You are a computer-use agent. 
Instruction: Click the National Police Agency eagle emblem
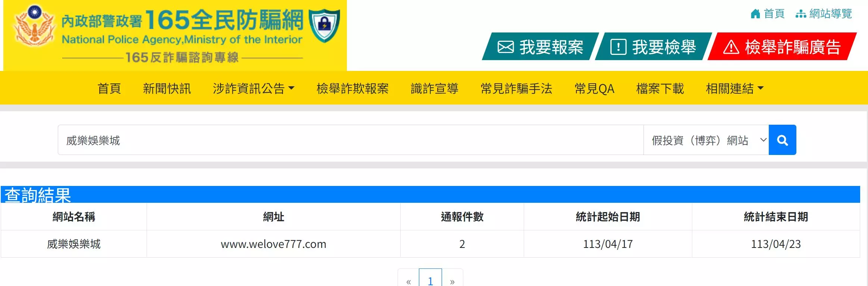click(34, 25)
